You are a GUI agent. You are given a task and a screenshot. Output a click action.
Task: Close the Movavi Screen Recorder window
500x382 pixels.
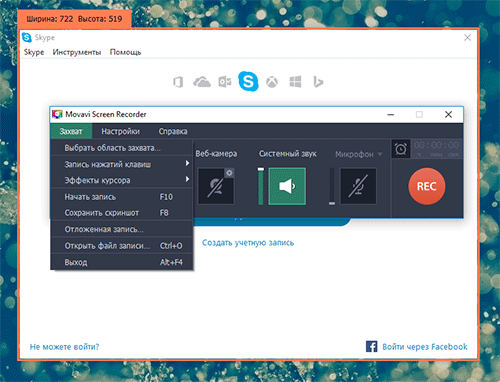pyautogui.click(x=449, y=115)
